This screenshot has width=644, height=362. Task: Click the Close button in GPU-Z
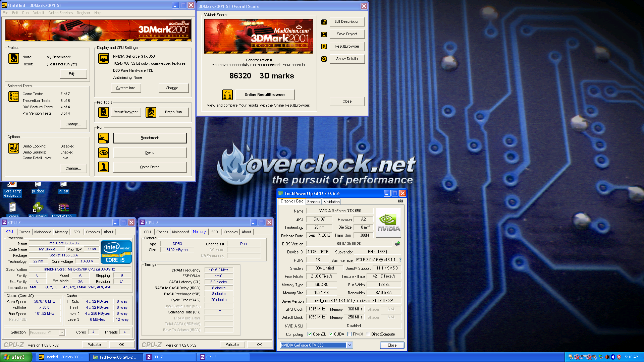(392, 345)
